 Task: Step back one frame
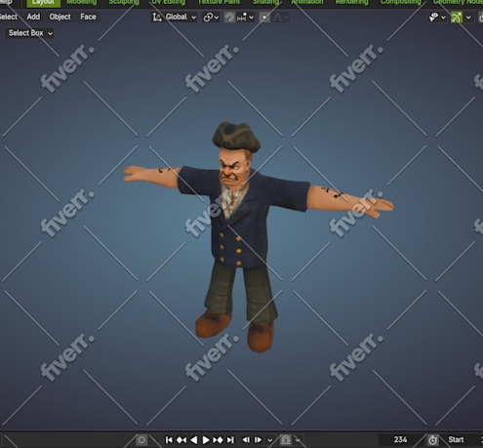(x=246, y=440)
